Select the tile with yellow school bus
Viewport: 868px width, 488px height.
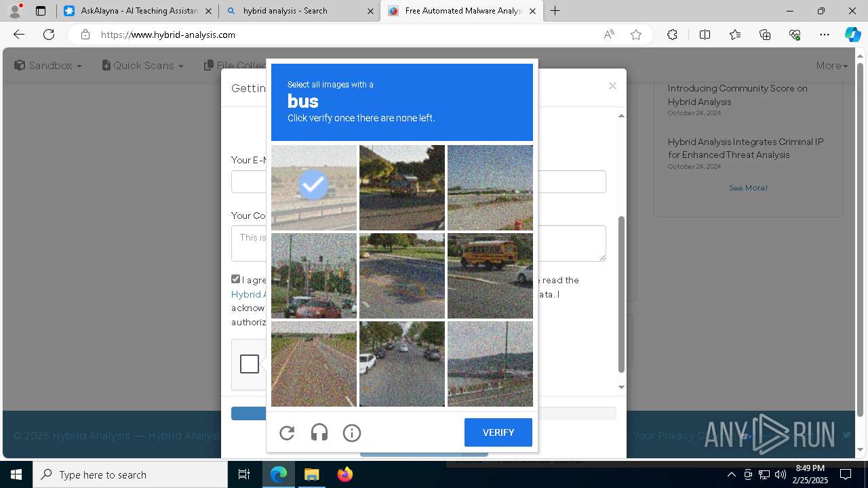(x=490, y=276)
